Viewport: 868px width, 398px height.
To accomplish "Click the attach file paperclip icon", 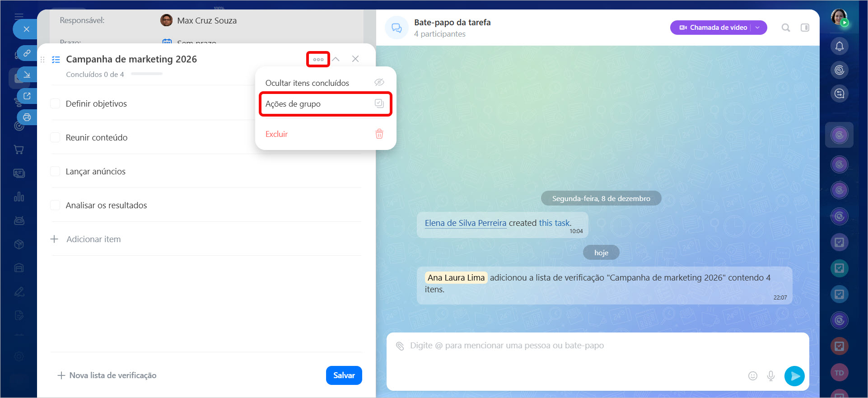I will coord(400,346).
